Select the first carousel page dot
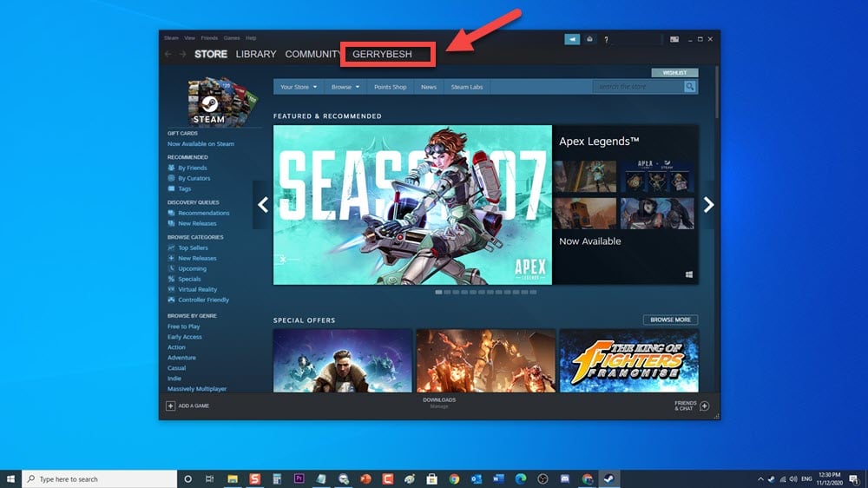Viewport: 868px width, 488px height. [x=438, y=293]
